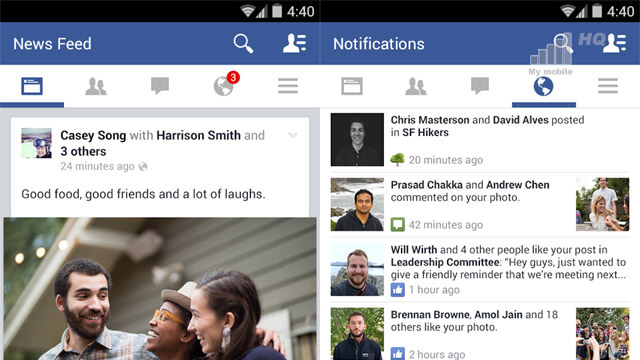
Task: Click the tree group icon by 20 minutes ago
Action: point(397,159)
